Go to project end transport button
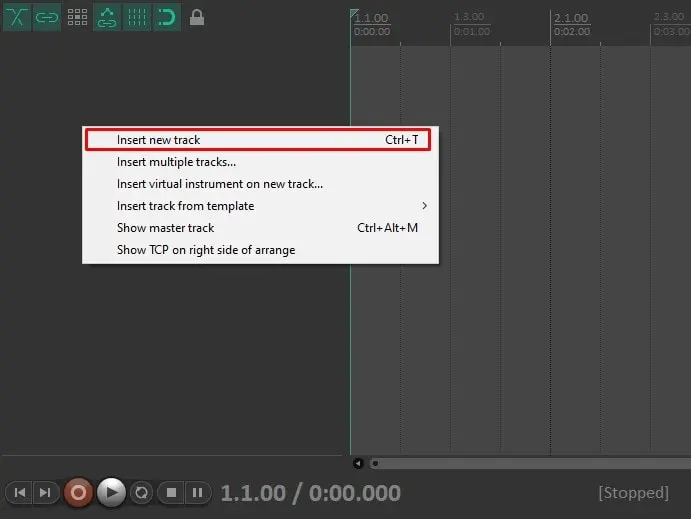Screen dimensions: 691x519 pos(45,492)
